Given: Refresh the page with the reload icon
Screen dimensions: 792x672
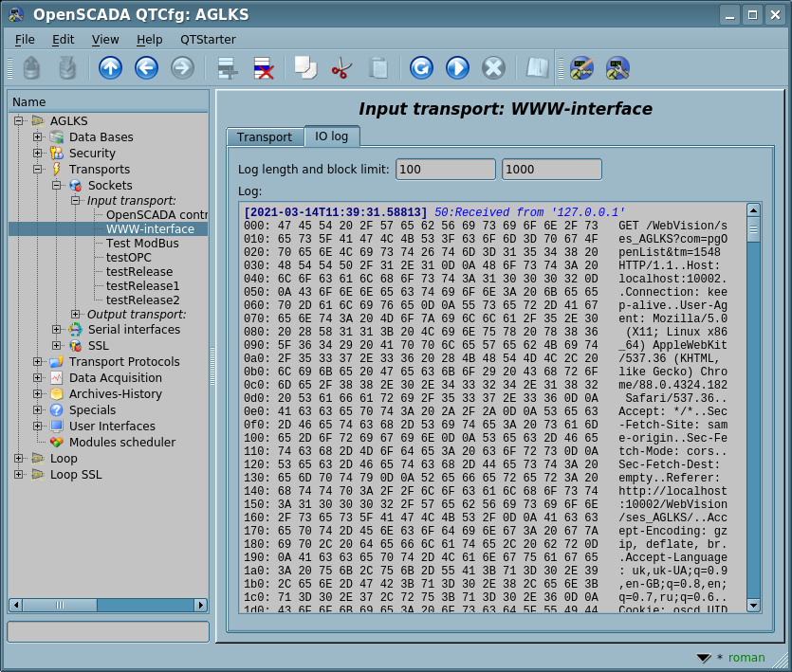Looking at the screenshot, I should pyautogui.click(x=421, y=68).
